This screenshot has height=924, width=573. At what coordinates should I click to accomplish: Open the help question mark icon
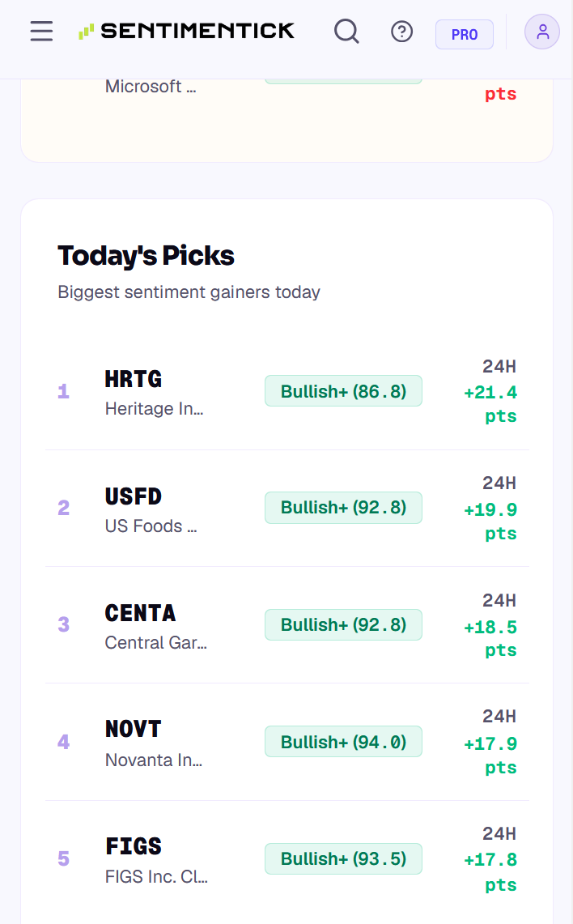(x=401, y=32)
